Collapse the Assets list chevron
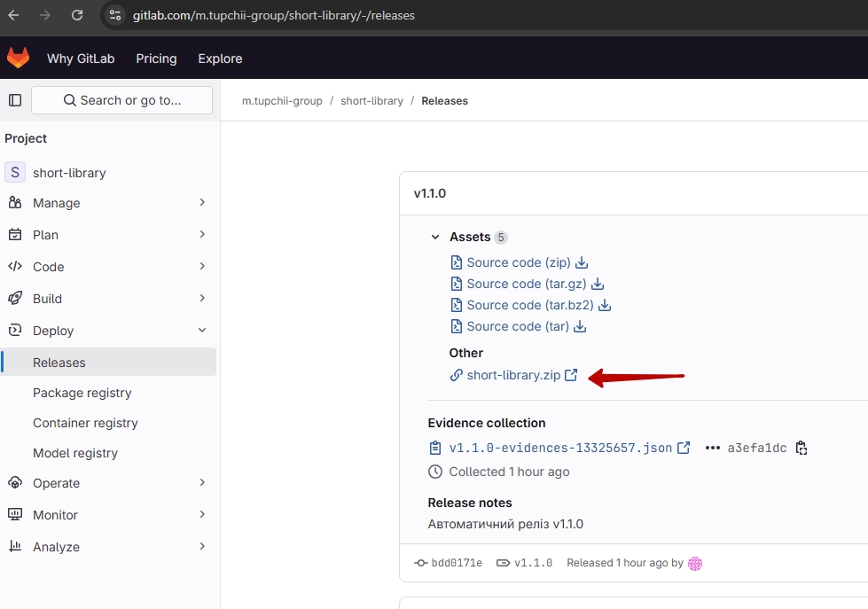Screen dimensions: 868x609 (435, 237)
